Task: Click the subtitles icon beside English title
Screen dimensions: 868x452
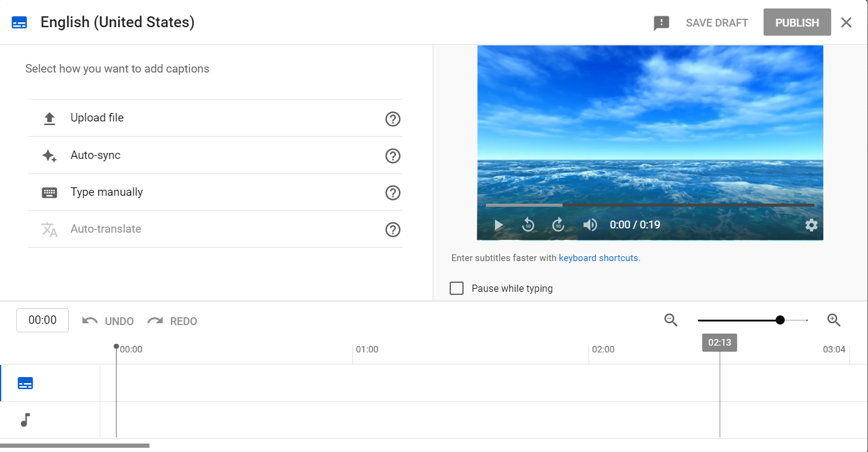Action: (19, 23)
